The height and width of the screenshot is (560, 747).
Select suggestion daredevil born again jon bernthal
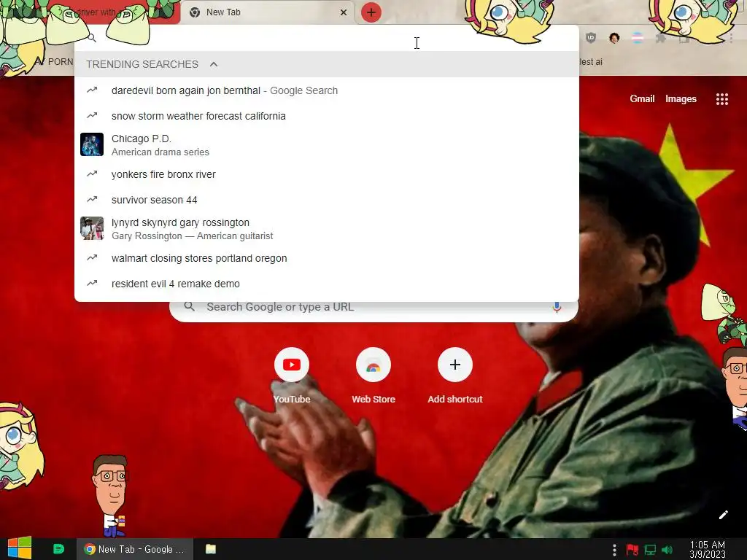click(x=327, y=90)
